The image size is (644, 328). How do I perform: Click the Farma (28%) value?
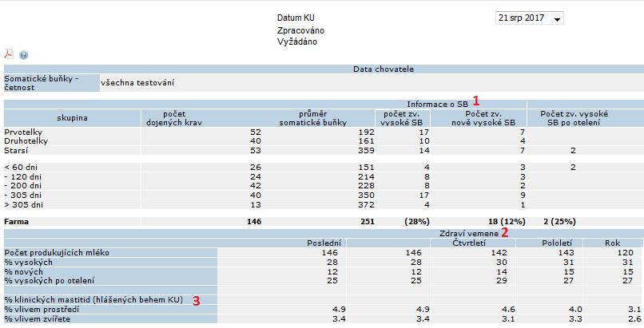[x=417, y=222]
